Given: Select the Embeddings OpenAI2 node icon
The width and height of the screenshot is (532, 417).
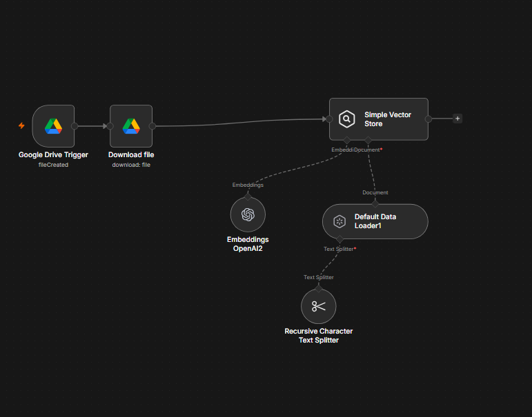Looking at the screenshot, I should [248, 214].
